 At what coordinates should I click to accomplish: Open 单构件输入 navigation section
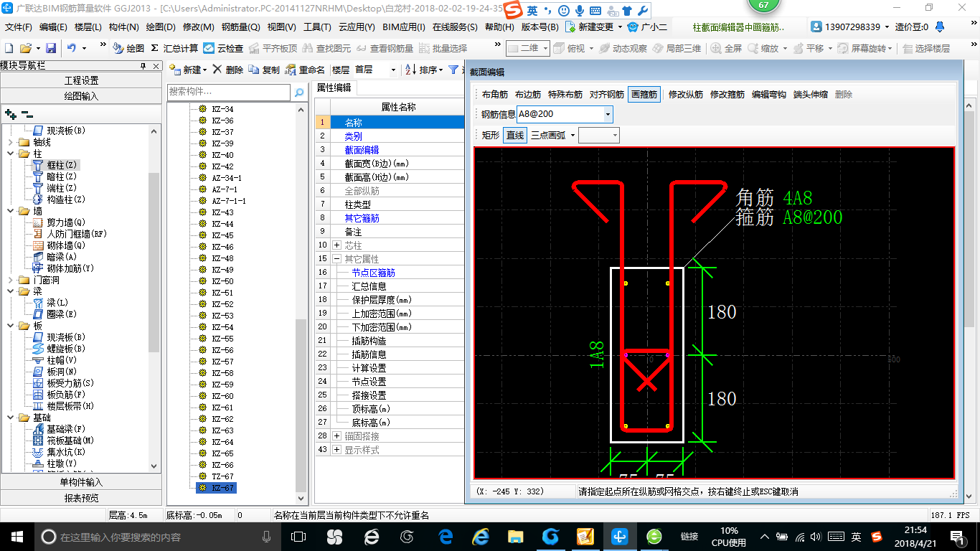pos(81,482)
